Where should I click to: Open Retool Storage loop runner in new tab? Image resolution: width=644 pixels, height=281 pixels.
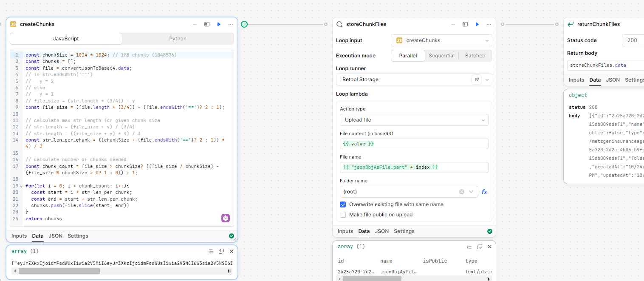tap(477, 79)
